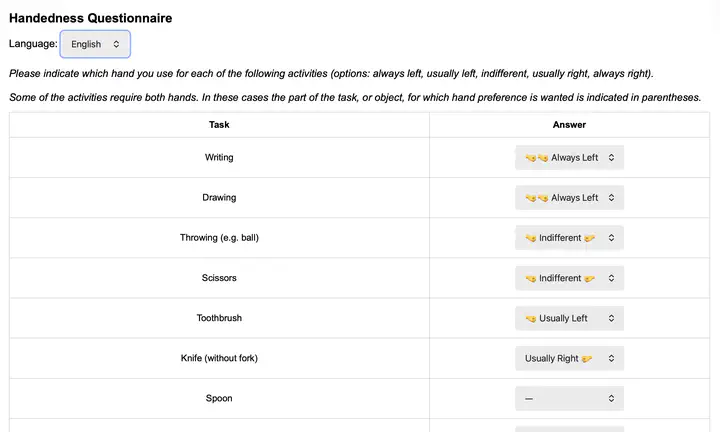The width and height of the screenshot is (720, 432).
Task: Select the "Writing" task label
Action: [x=219, y=158]
